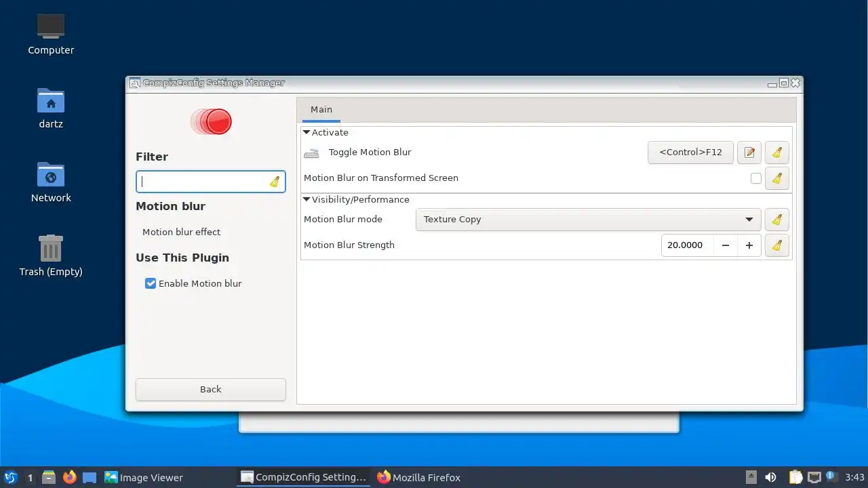Collapse the Visibility/Performance section

coord(307,199)
